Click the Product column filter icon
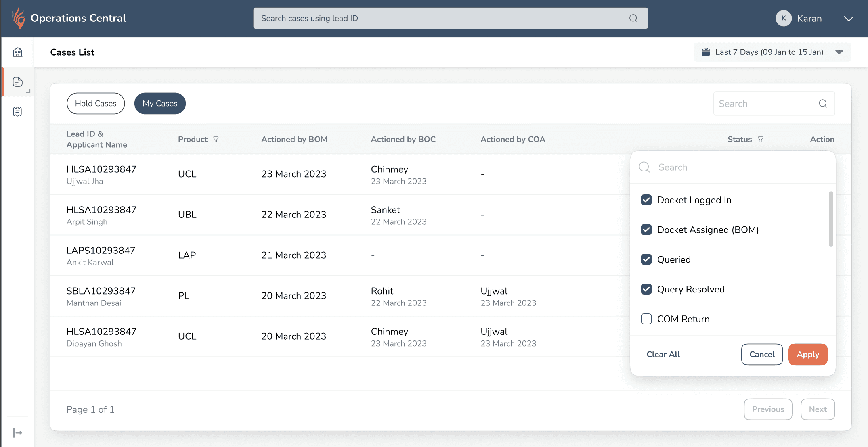The height and width of the screenshot is (447, 868). (x=216, y=139)
